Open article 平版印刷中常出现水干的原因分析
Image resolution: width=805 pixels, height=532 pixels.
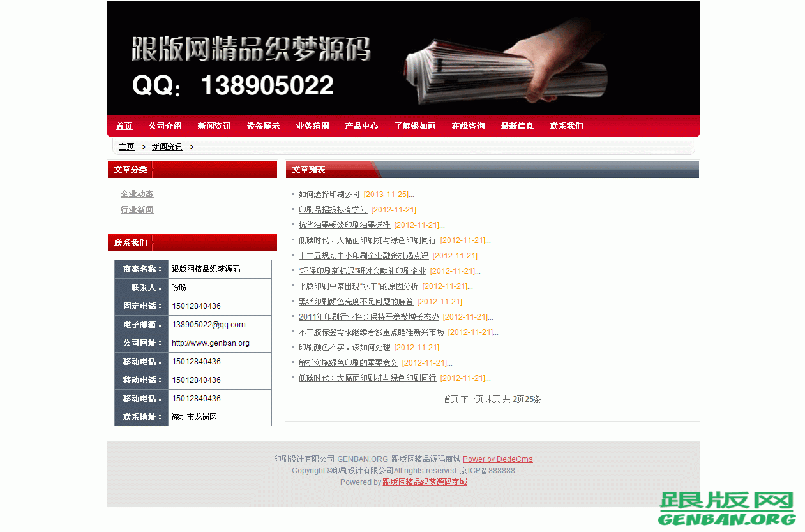point(358,286)
